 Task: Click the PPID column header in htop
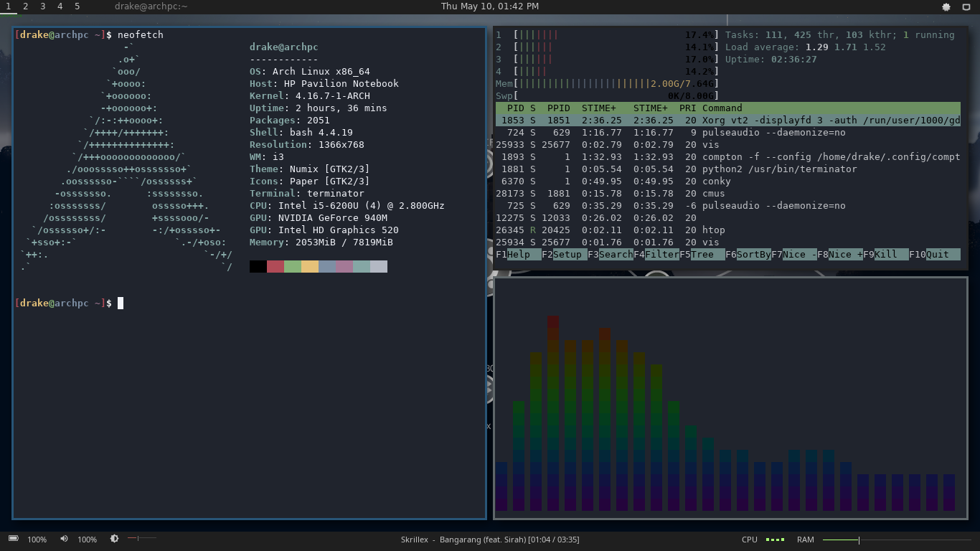click(x=559, y=108)
